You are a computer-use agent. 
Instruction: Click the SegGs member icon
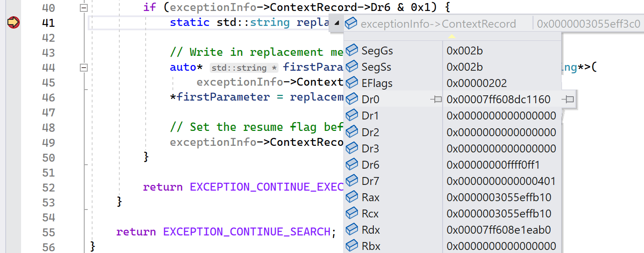352,51
